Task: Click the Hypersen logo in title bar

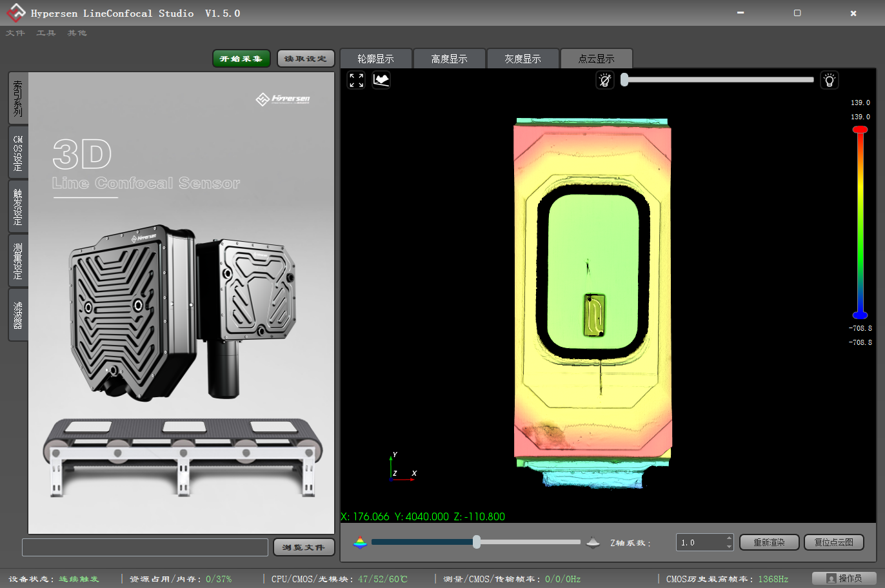Action: pyautogui.click(x=15, y=13)
